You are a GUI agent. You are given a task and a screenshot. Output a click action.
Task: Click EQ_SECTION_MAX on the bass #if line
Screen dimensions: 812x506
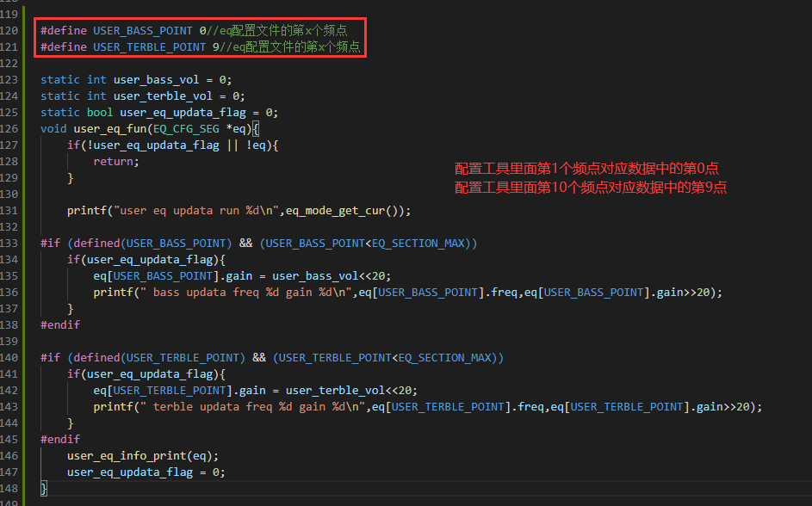click(x=418, y=244)
